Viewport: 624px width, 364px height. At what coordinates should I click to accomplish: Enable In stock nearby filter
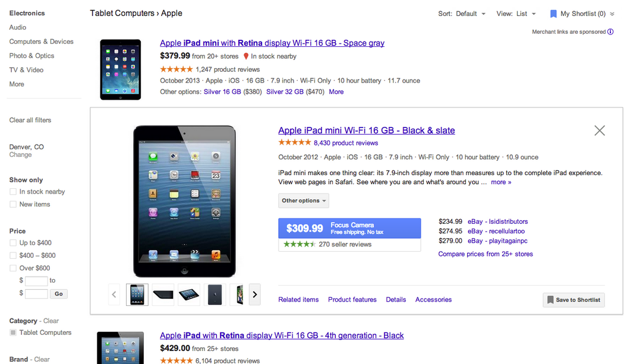pyautogui.click(x=13, y=192)
